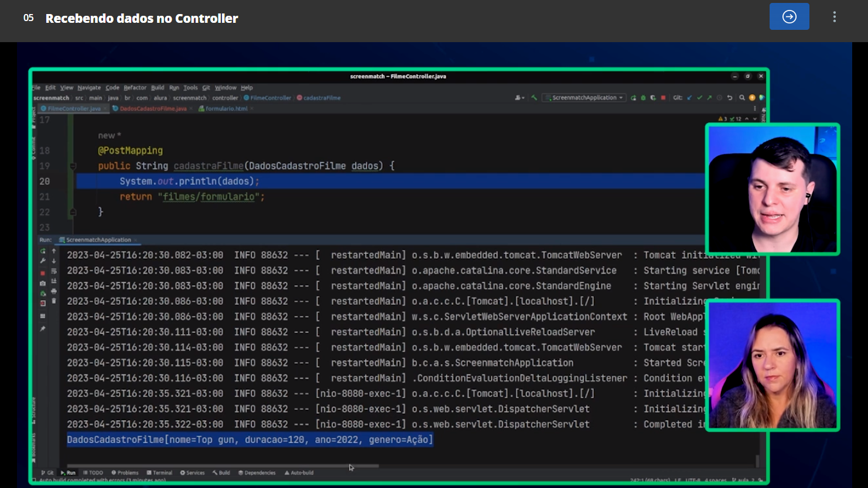868x488 pixels.
Task: Open the Window menu
Action: click(225, 88)
